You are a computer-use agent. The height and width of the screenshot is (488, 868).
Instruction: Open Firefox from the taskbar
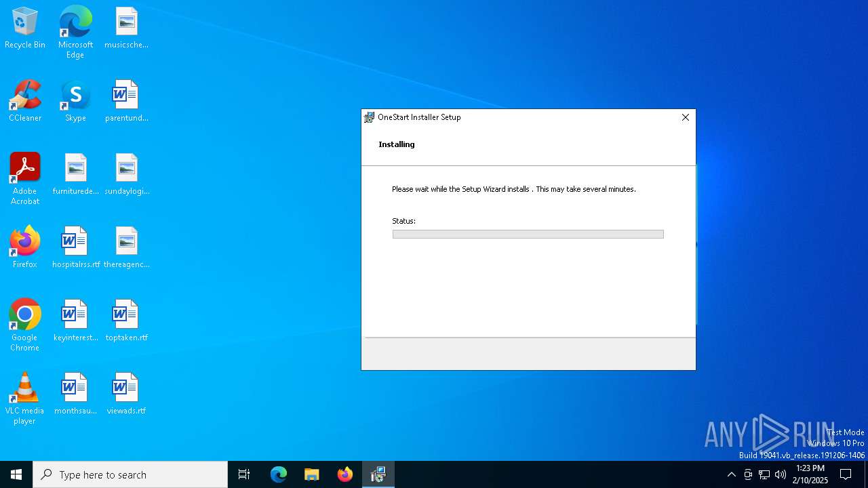[x=345, y=474]
